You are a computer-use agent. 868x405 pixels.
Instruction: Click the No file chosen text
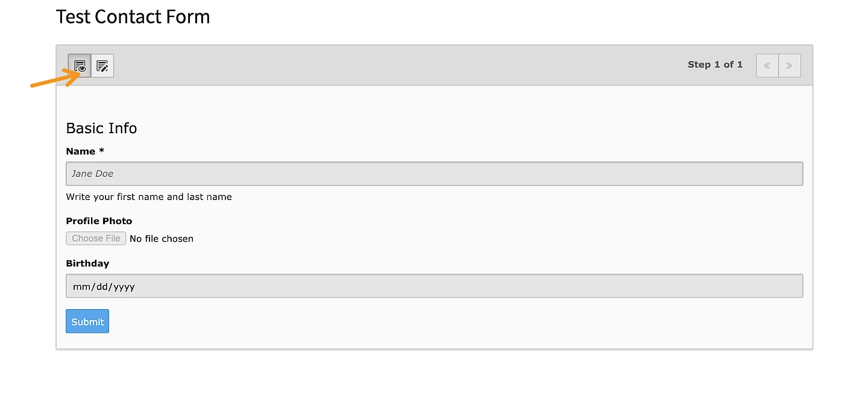pos(161,238)
